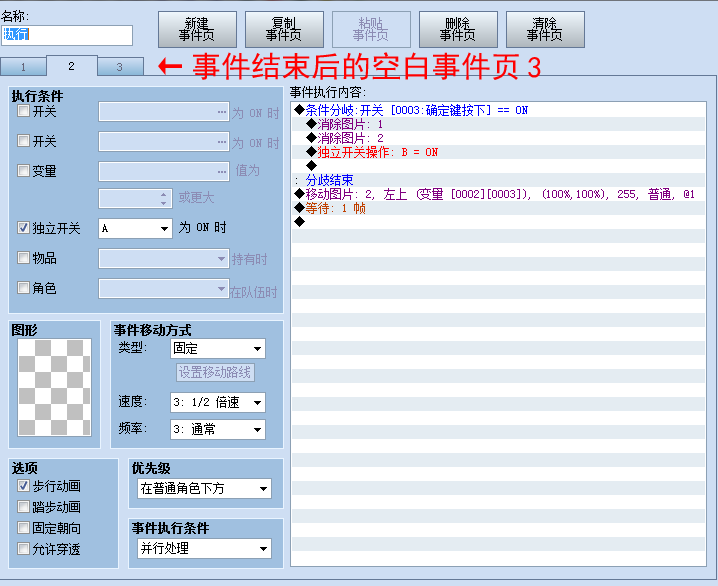Click the 清除事件页 button
This screenshot has height=586, width=718.
[545, 30]
